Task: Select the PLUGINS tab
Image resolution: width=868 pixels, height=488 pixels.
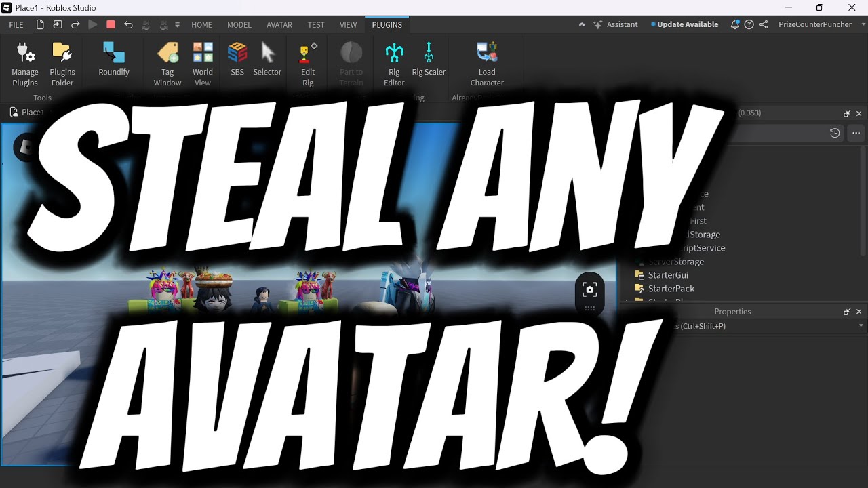Action: (x=387, y=24)
